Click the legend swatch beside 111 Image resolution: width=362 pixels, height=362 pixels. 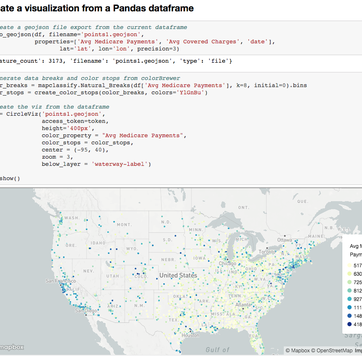pos(349,307)
